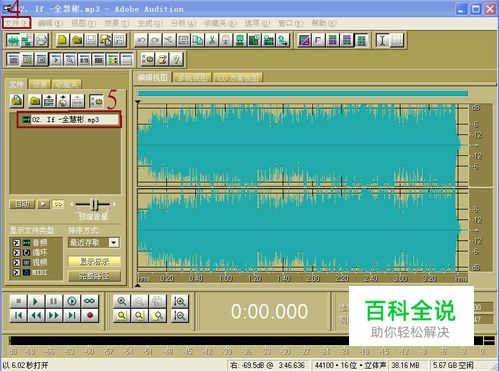This screenshot has height=371, width=499.
Task: Click the 1:00 mark on time ruler
Action: point(225,278)
